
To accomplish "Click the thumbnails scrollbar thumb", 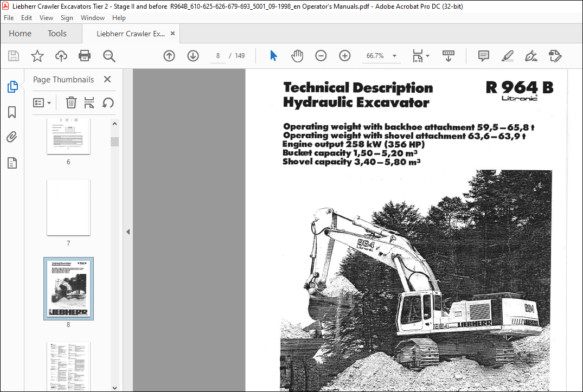I will click(114, 142).
